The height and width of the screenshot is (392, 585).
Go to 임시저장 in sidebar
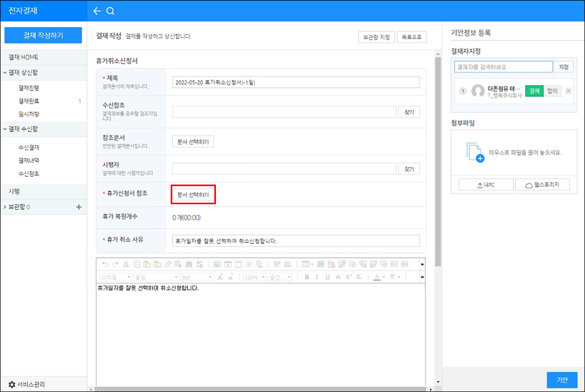29,114
